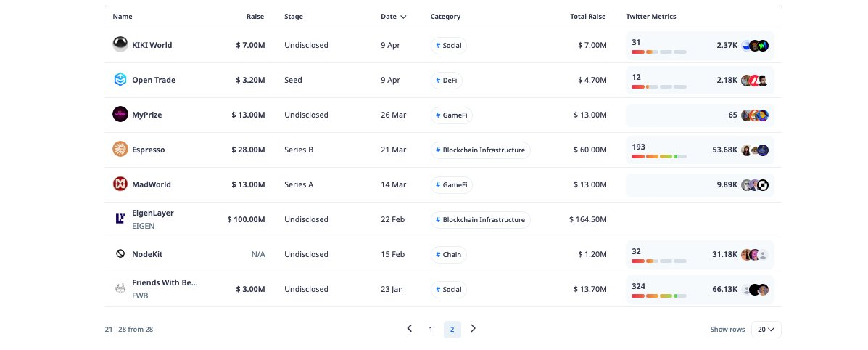Viewport: 868px width, 350px height.
Task: Click the GameFi tag in MyPrize row
Action: coord(452,115)
